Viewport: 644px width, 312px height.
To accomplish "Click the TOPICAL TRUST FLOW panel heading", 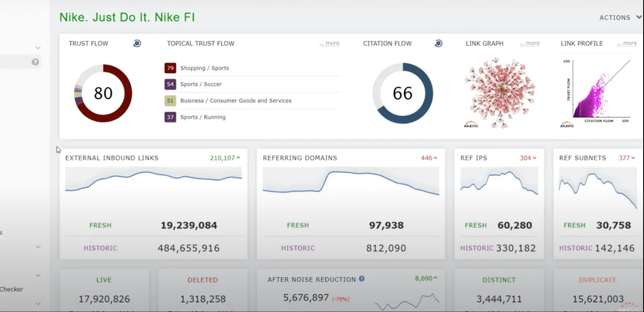I will tap(201, 43).
